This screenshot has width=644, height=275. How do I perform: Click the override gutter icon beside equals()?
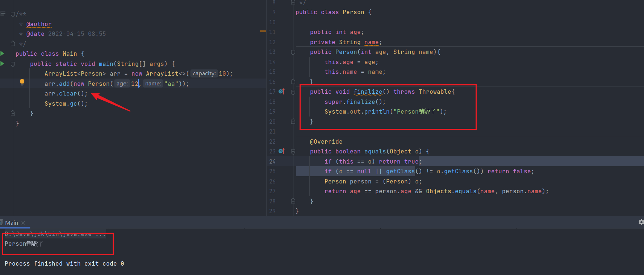pos(281,151)
